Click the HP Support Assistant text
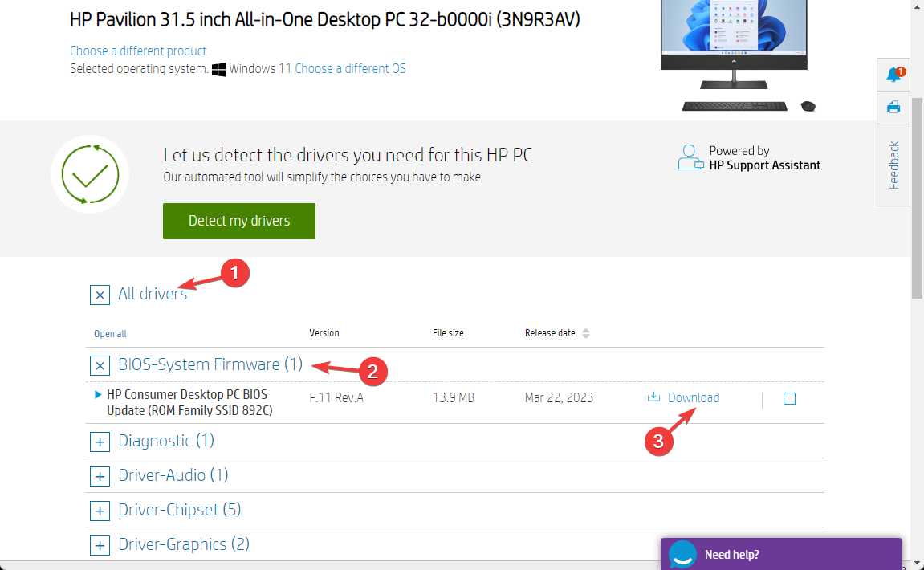Viewport: 924px width, 570px height. tap(764, 165)
